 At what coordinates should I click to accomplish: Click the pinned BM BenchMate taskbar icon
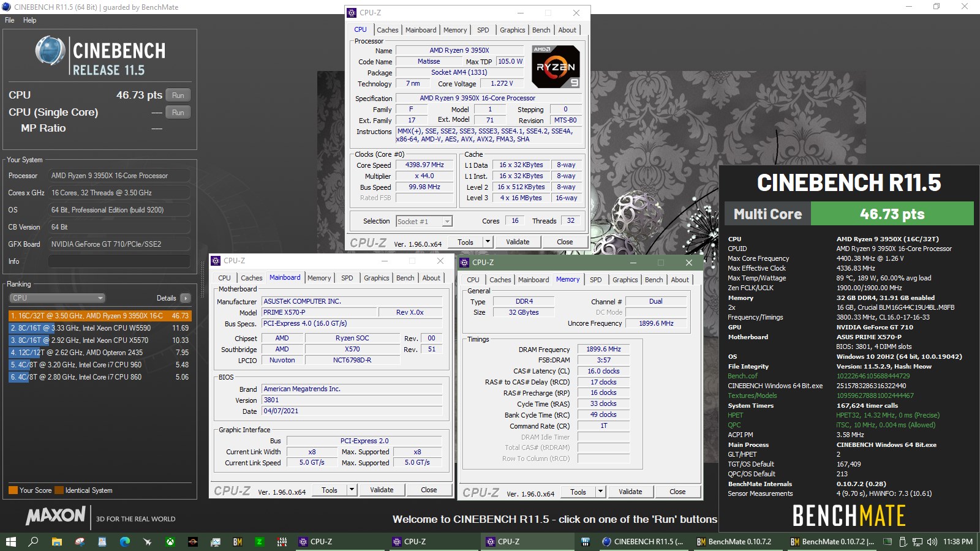238,542
